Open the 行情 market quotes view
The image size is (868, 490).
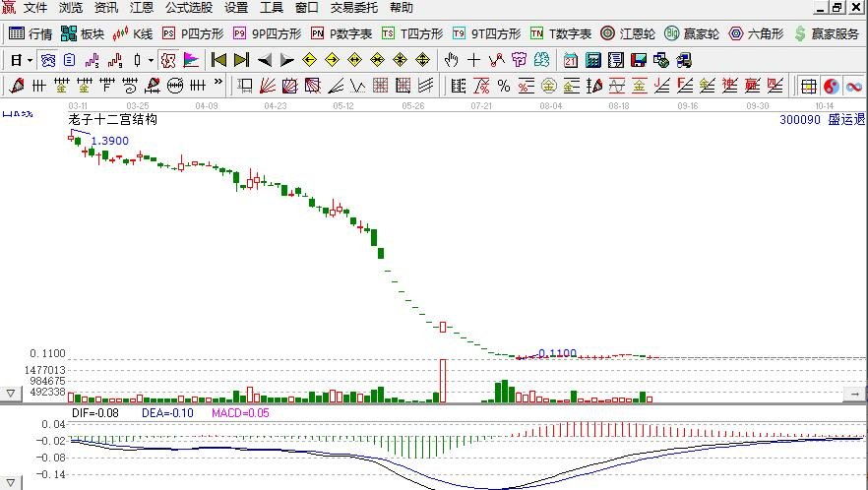(x=31, y=33)
